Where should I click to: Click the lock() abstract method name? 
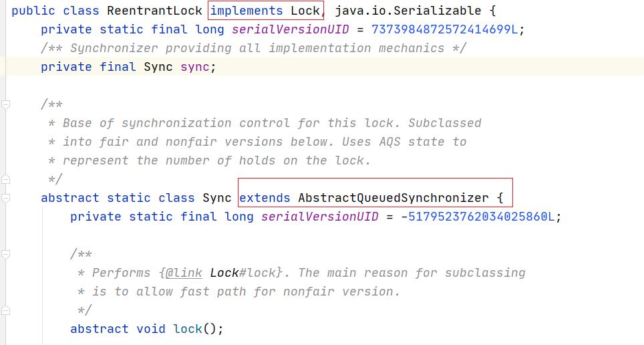(x=188, y=329)
